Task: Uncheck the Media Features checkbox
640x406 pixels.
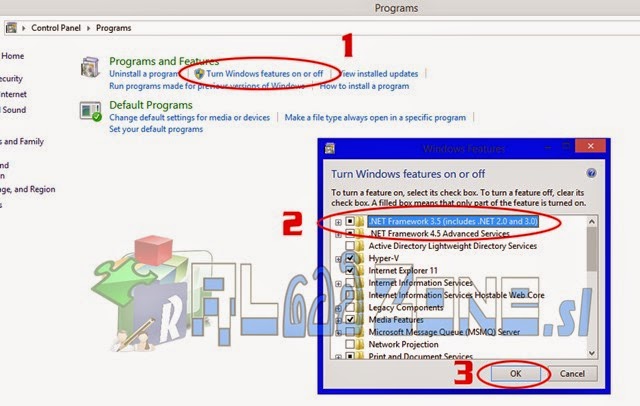Action: click(x=350, y=319)
